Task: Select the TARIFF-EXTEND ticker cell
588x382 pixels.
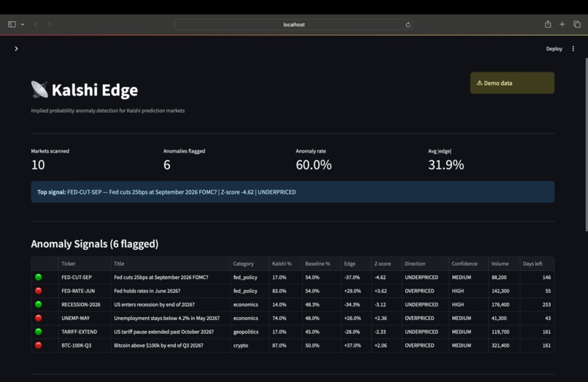Action: pyautogui.click(x=85, y=332)
